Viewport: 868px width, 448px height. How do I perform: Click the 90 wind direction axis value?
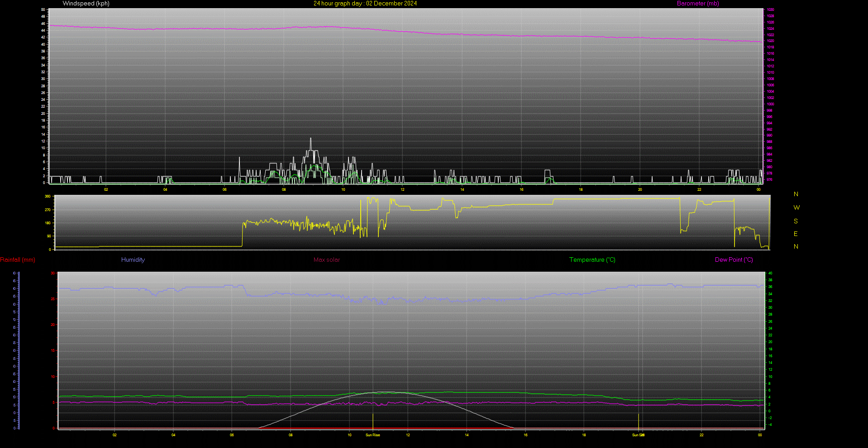coord(49,236)
